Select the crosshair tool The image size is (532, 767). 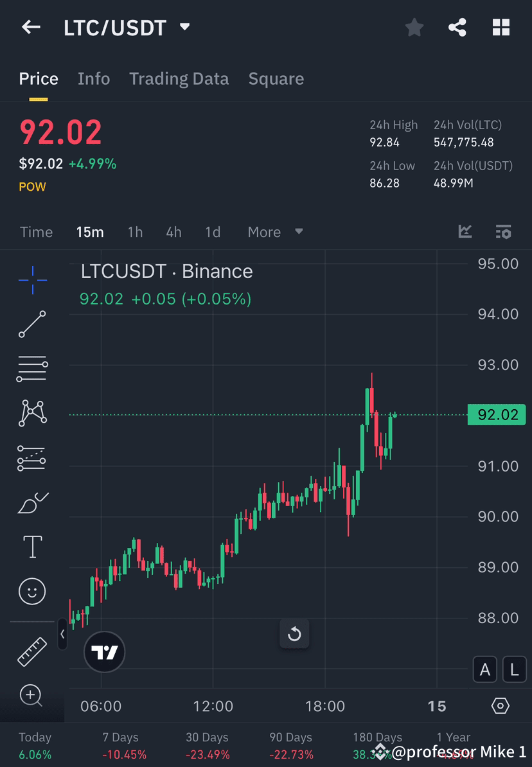click(32, 279)
